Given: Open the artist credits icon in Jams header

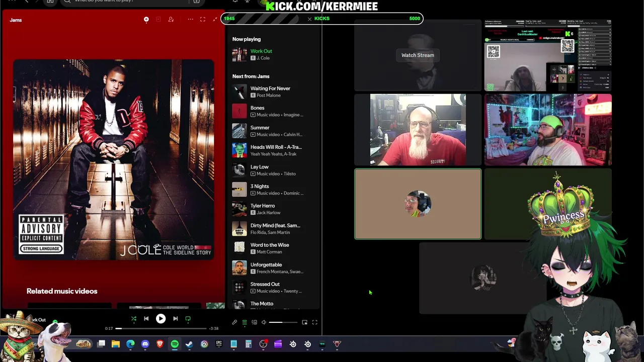Looking at the screenshot, I should pyautogui.click(x=171, y=20).
